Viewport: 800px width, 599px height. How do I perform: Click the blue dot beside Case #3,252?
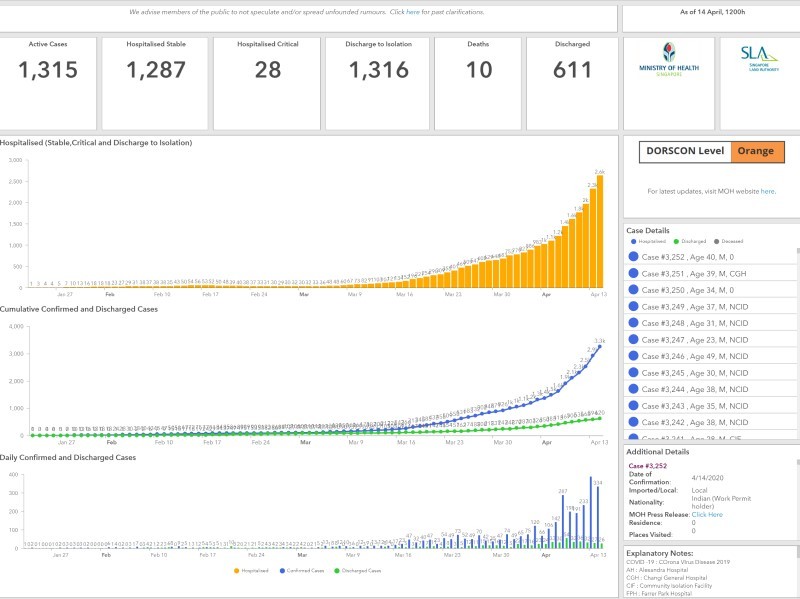(x=633, y=257)
